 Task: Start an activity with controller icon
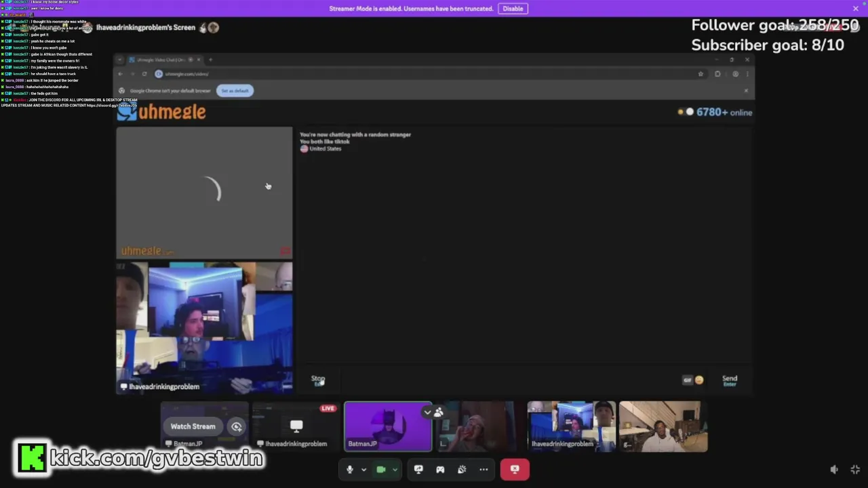pyautogui.click(x=440, y=469)
